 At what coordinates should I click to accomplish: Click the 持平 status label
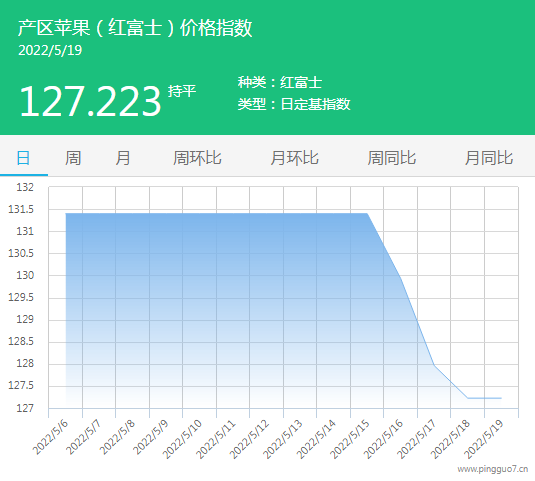click(x=182, y=91)
